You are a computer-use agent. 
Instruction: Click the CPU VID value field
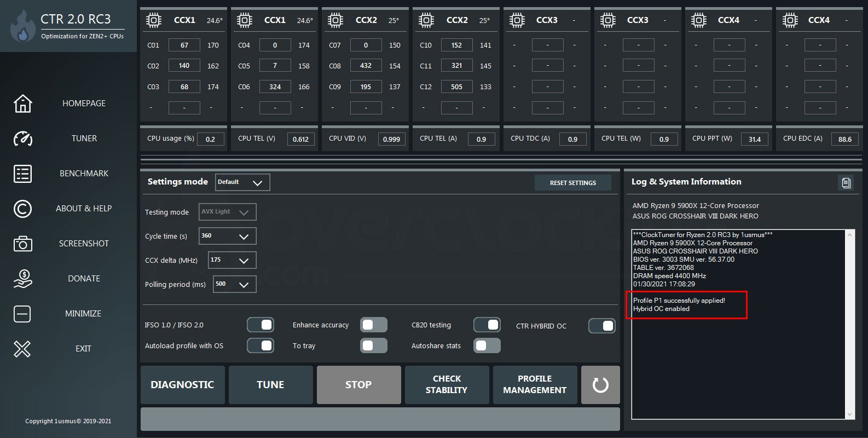click(392, 139)
